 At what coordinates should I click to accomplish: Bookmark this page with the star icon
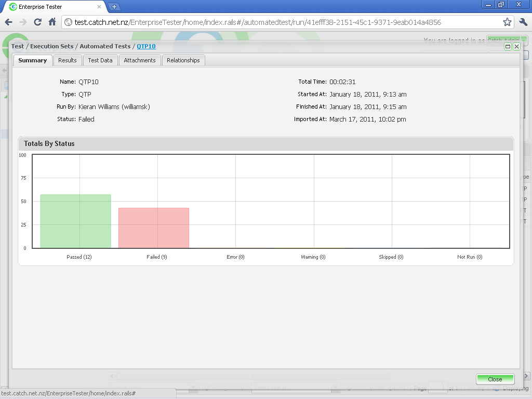tap(507, 22)
